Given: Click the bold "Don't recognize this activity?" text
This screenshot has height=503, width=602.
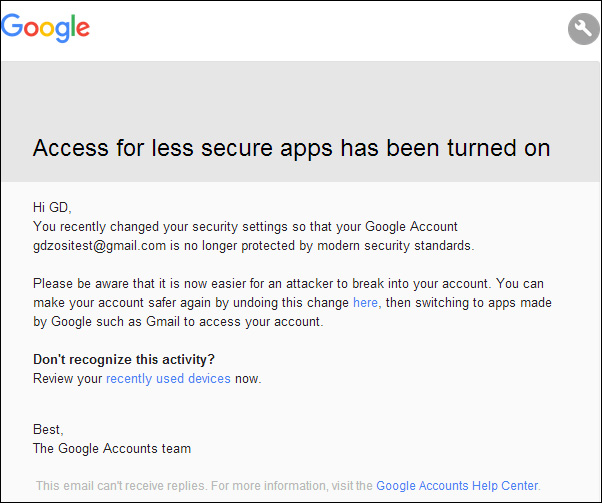Looking at the screenshot, I should pyautogui.click(x=124, y=359).
